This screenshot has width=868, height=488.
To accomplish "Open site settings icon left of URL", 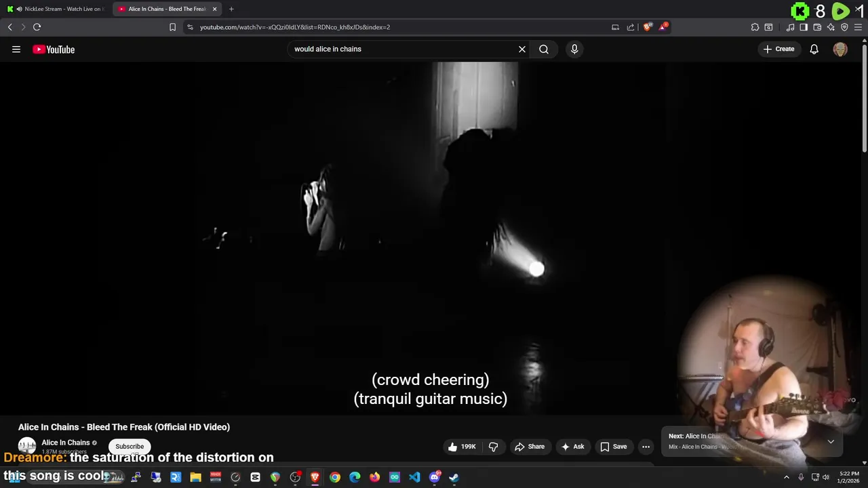I will point(190,27).
